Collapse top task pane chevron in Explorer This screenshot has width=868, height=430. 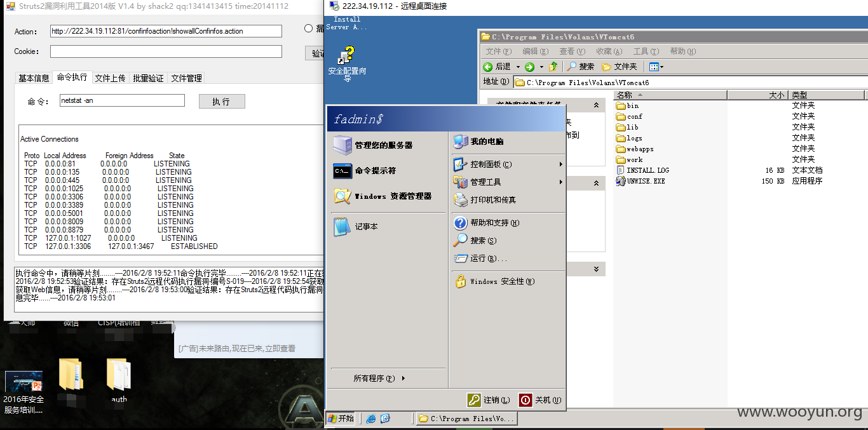(596, 105)
